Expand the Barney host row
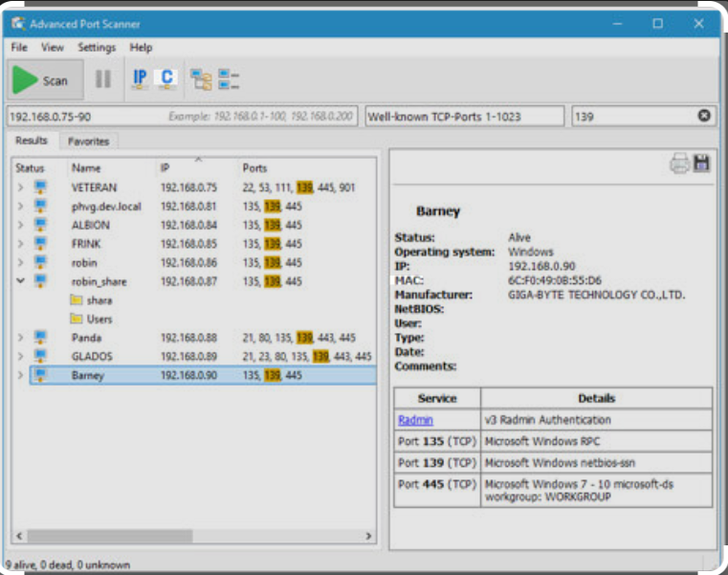The image size is (728, 575). (x=20, y=375)
